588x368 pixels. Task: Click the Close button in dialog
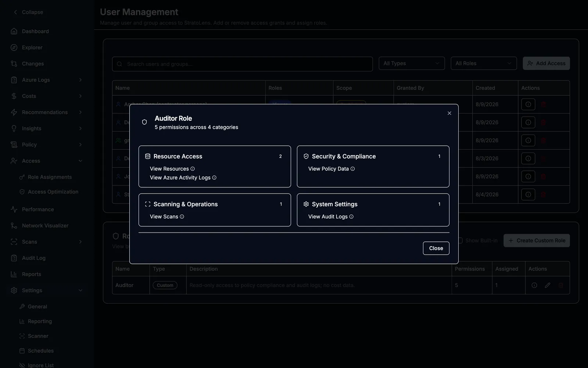(x=436, y=248)
